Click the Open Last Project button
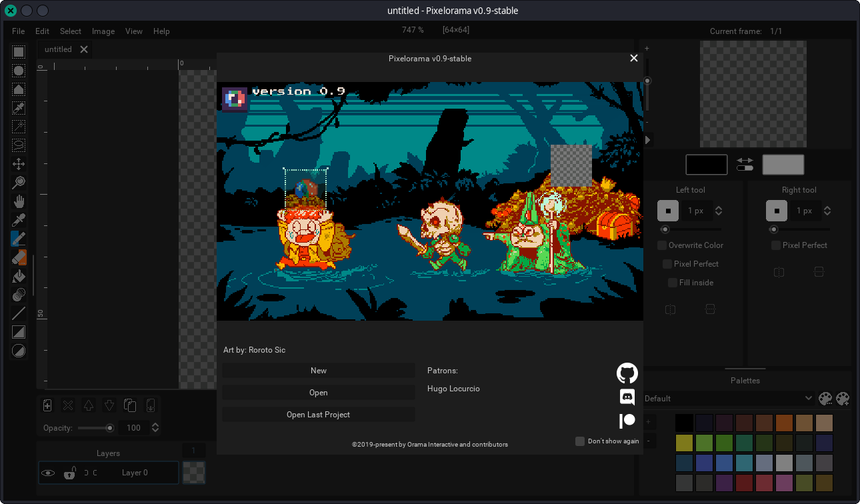860x504 pixels. click(319, 415)
